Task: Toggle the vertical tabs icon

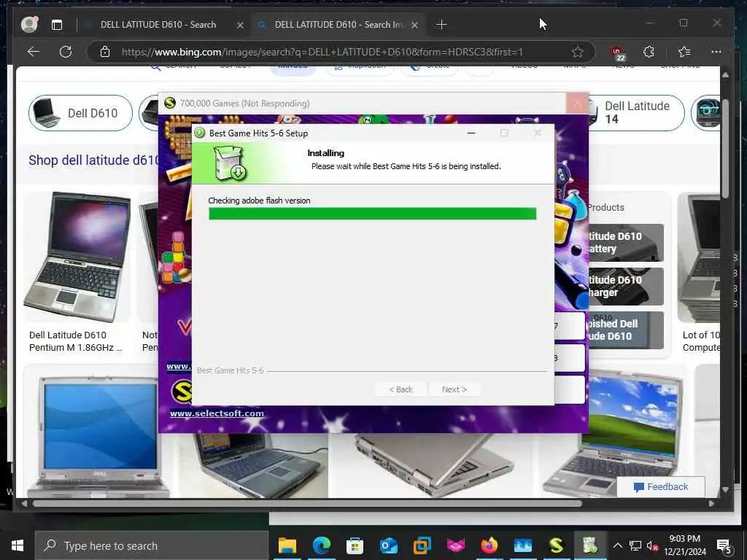Action: click(x=57, y=25)
